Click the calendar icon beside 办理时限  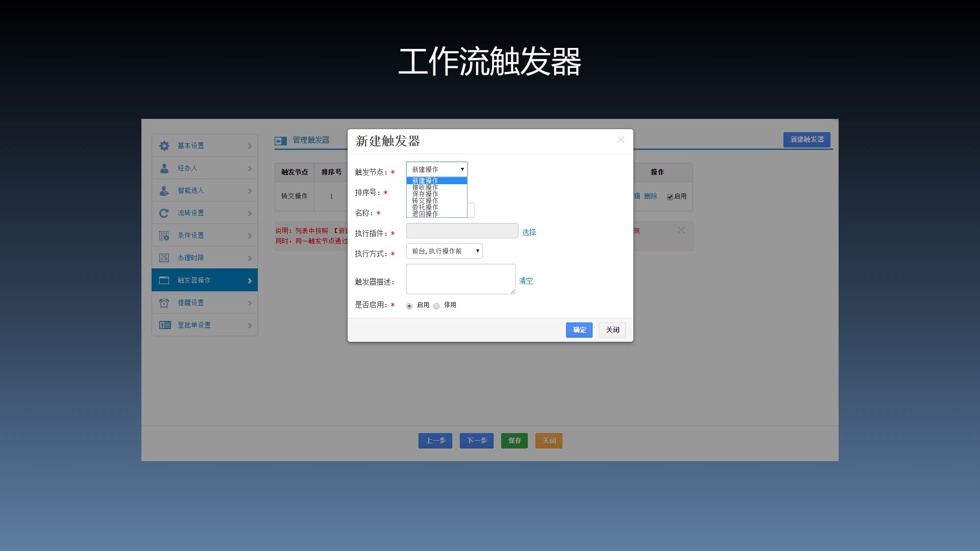click(164, 258)
